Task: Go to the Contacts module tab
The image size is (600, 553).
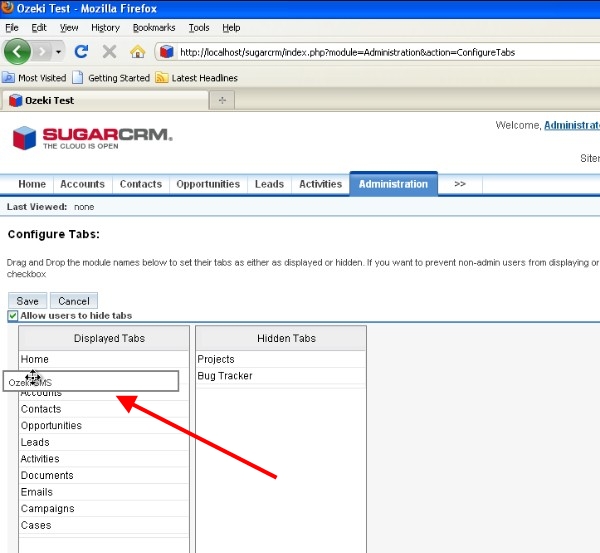Action: [141, 184]
